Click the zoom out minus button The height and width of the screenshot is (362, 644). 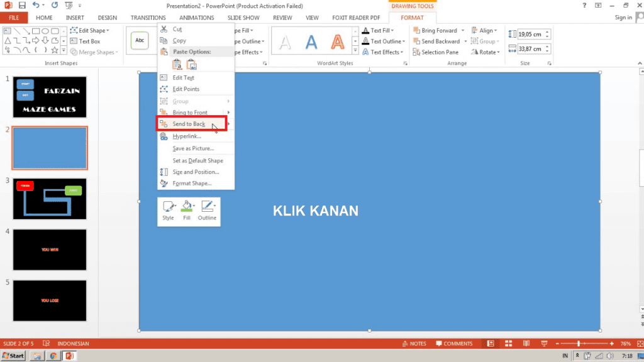pyautogui.click(x=557, y=344)
